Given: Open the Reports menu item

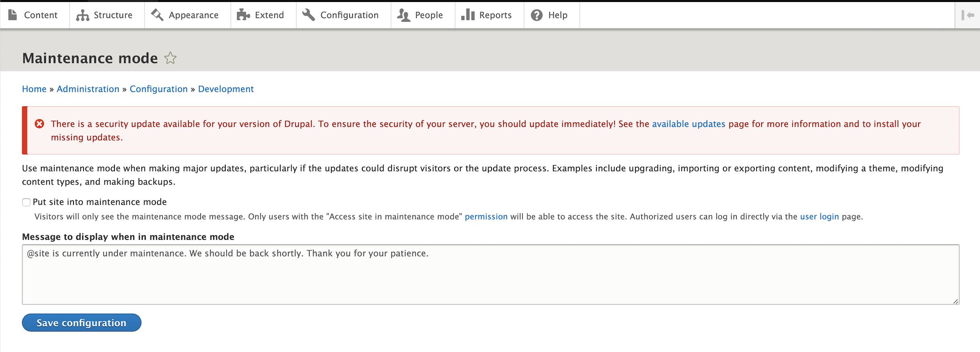Looking at the screenshot, I should [495, 15].
